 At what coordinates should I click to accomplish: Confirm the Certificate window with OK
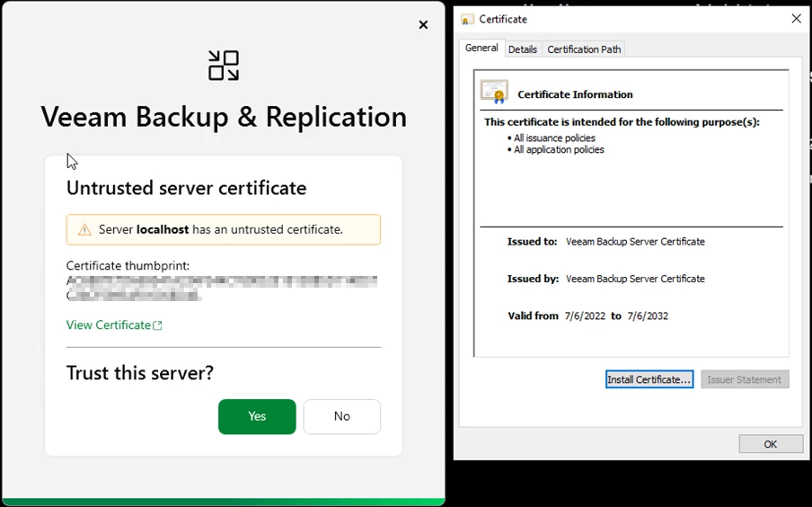(770, 444)
